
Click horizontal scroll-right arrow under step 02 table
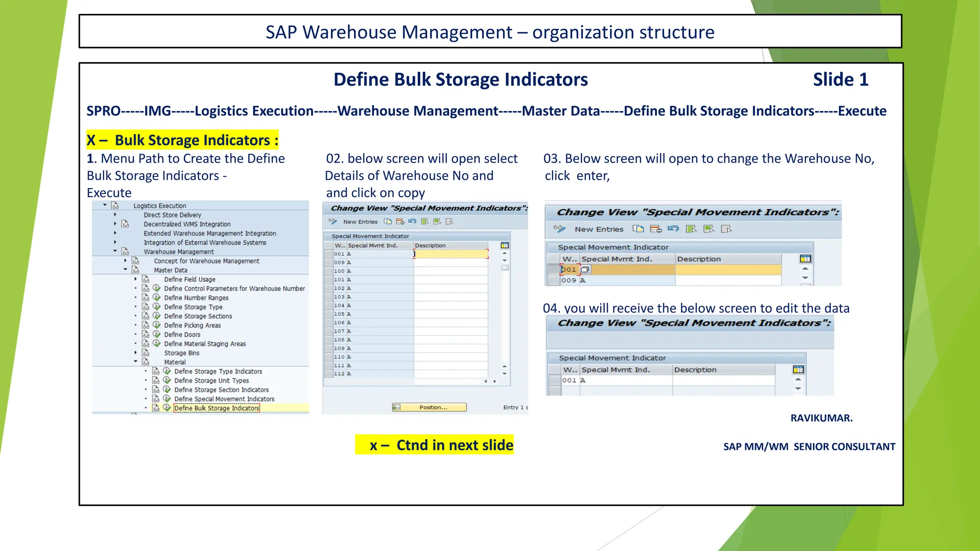tap(495, 381)
